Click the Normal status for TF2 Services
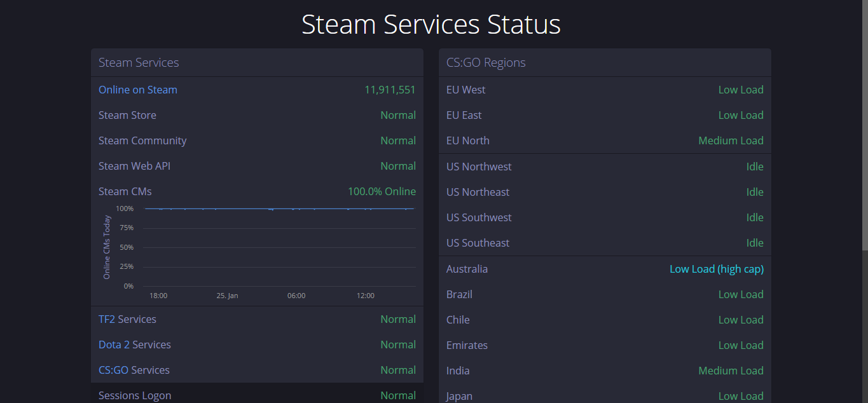This screenshot has width=868, height=403. (398, 319)
